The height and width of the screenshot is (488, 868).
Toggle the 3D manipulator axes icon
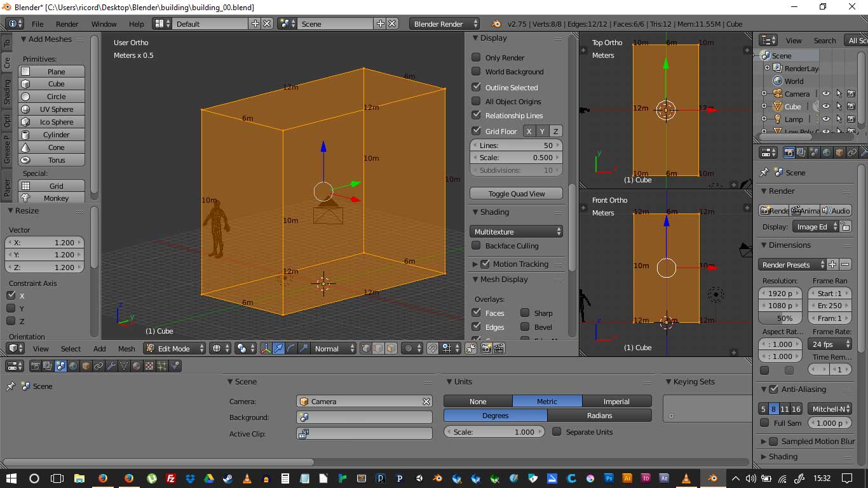(x=266, y=348)
